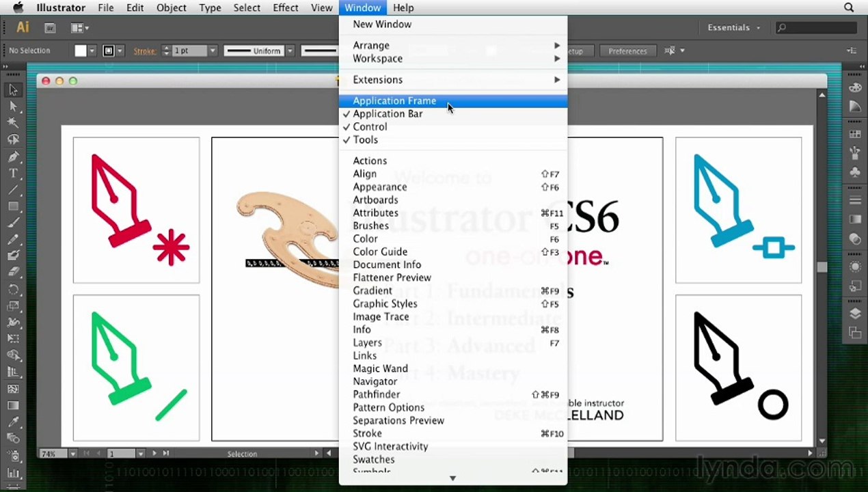
Task: Select the Selection tool (black arrow)
Action: (13, 90)
